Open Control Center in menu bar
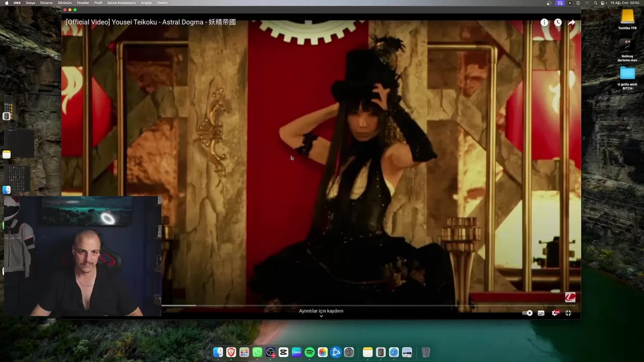 point(603,3)
